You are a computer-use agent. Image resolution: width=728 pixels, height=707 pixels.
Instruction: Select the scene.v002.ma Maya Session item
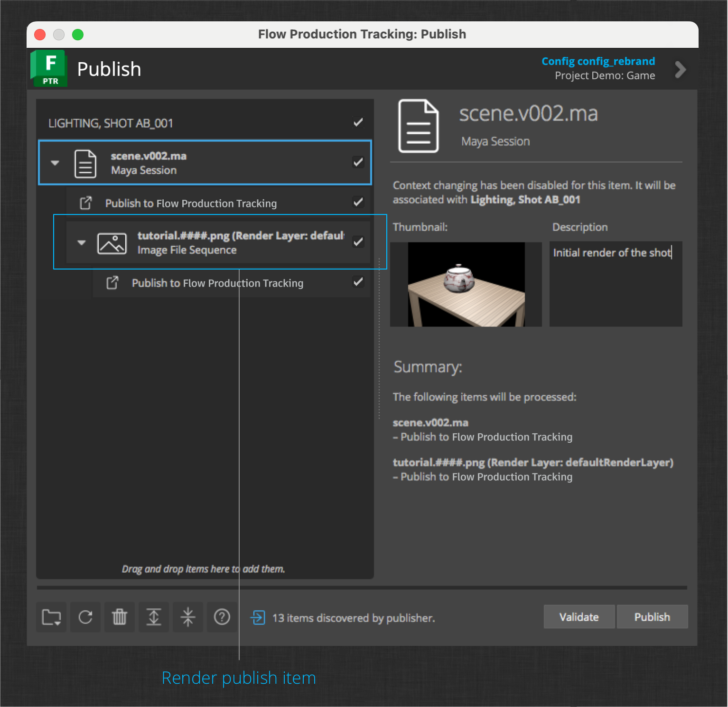point(205,163)
